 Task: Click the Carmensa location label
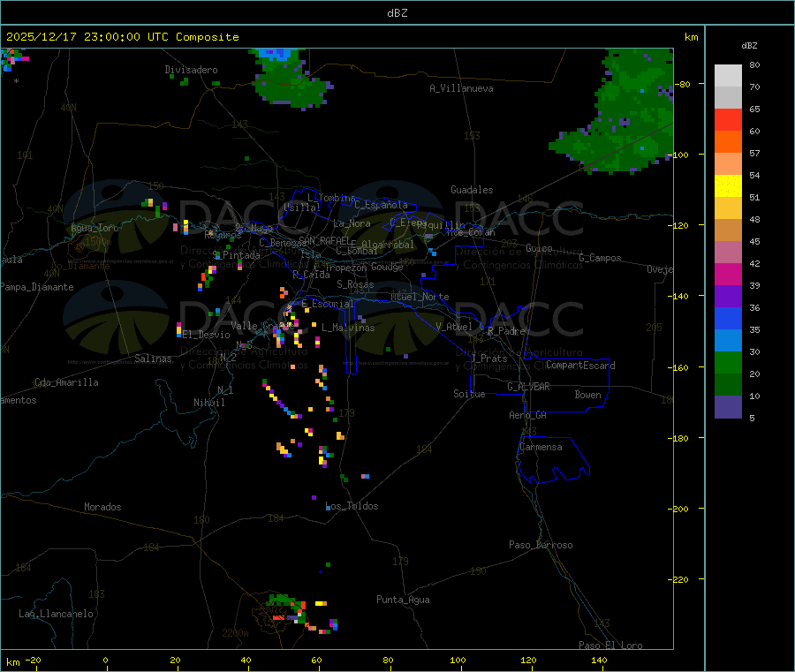(x=541, y=447)
